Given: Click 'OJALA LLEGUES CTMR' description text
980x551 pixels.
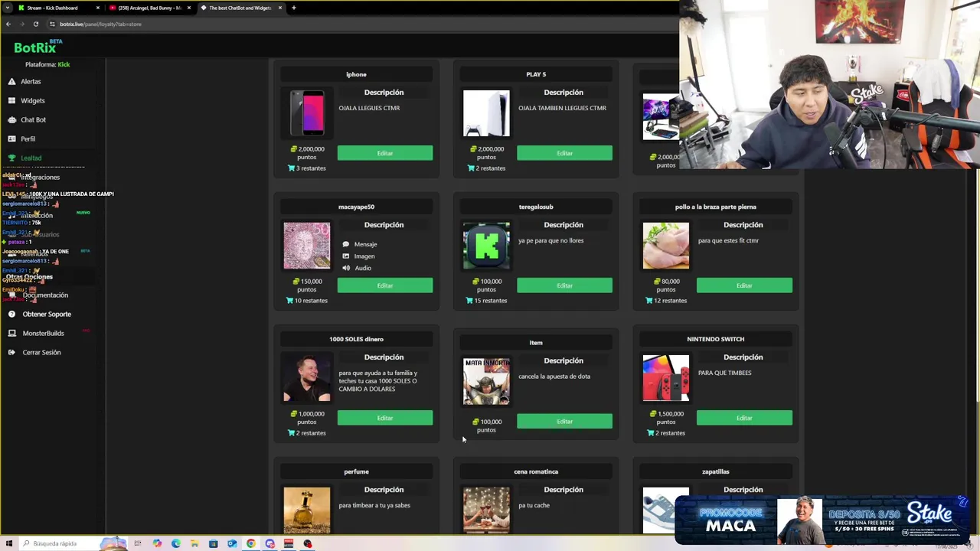Looking at the screenshot, I should (x=369, y=108).
